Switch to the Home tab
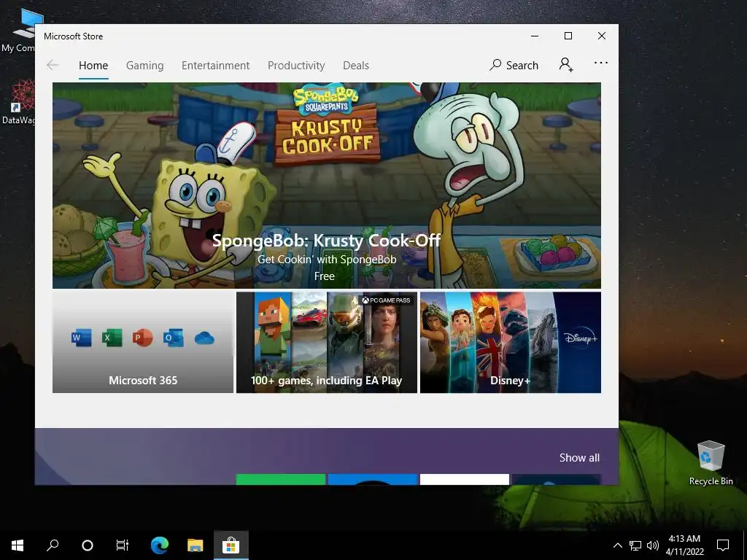Image resolution: width=747 pixels, height=560 pixels. (x=93, y=65)
